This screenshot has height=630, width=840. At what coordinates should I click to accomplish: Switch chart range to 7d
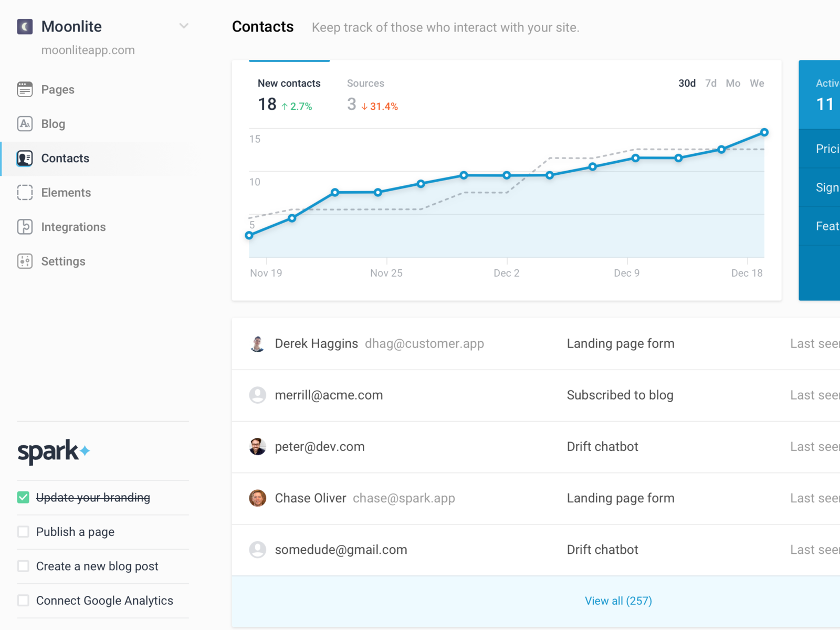(711, 83)
